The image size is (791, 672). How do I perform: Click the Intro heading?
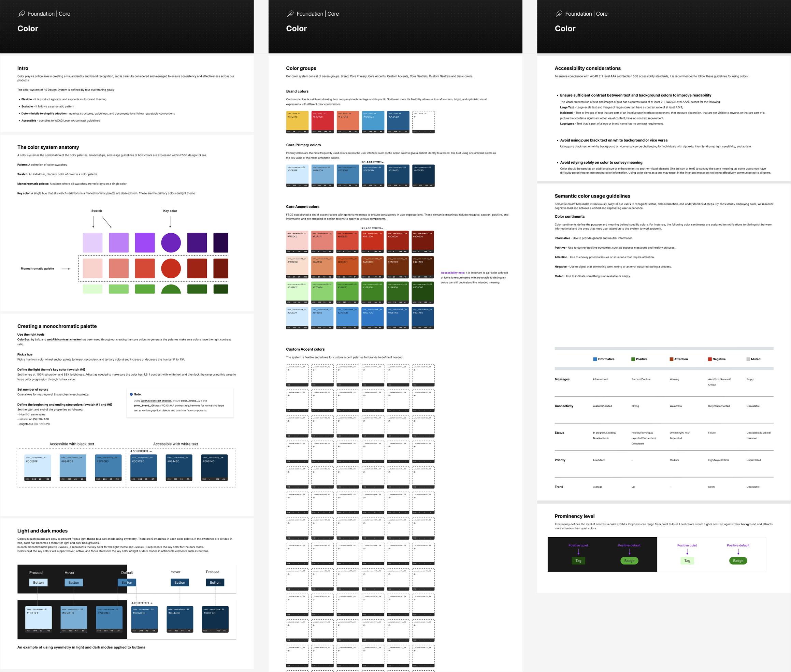point(23,68)
